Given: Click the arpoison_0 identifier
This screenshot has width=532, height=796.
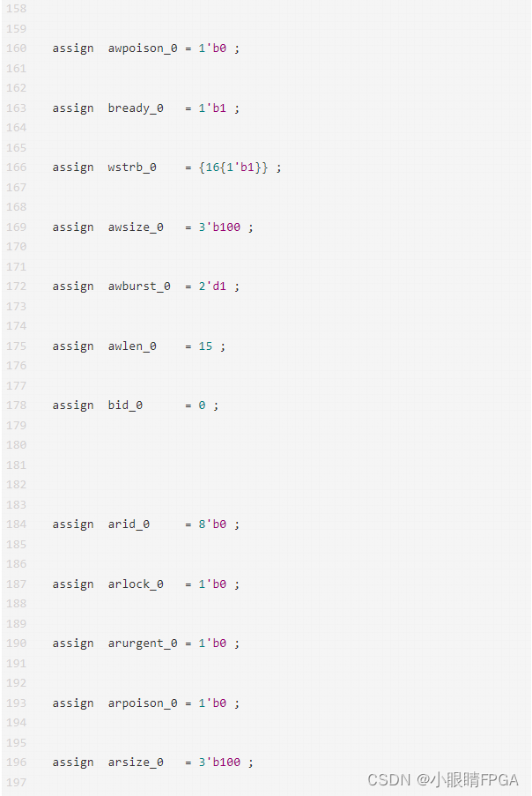Looking at the screenshot, I should pos(142,703).
